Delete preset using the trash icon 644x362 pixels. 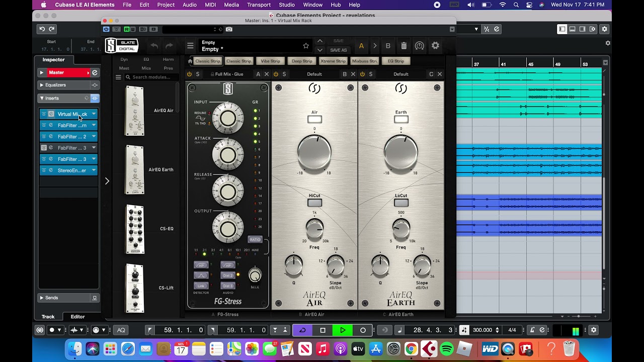point(404,46)
